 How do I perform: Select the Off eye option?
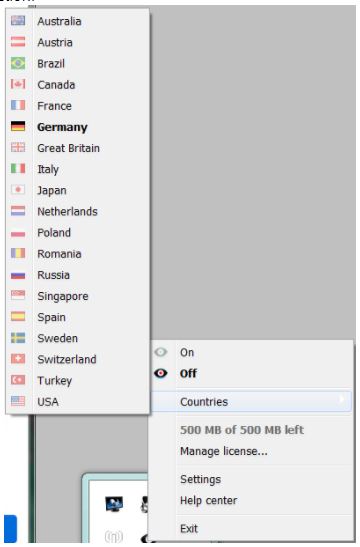tap(160, 373)
